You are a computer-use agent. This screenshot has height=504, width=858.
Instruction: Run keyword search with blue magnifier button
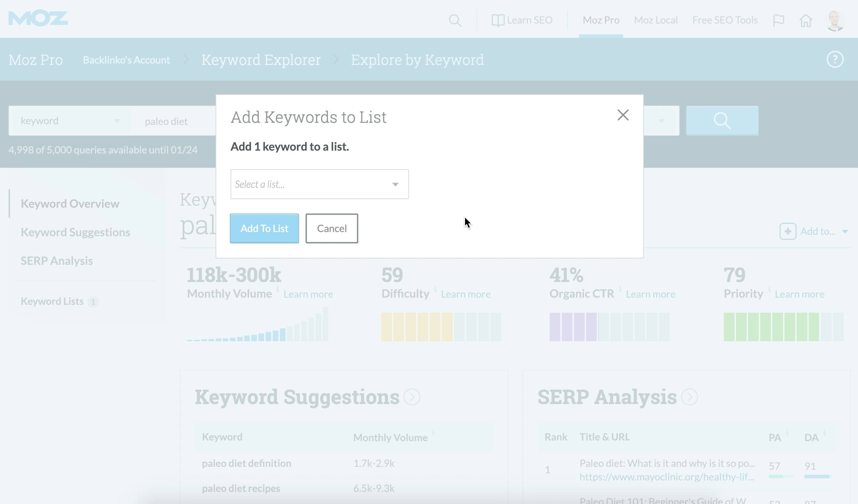[x=722, y=121]
